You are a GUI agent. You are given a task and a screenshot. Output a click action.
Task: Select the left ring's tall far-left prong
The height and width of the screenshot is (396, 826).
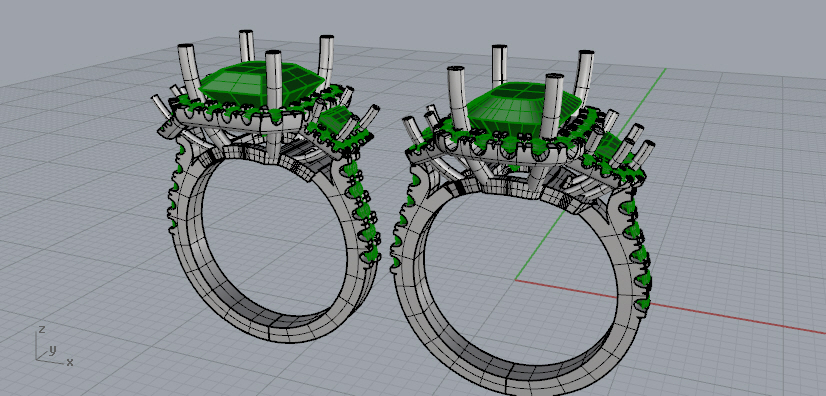click(190, 72)
